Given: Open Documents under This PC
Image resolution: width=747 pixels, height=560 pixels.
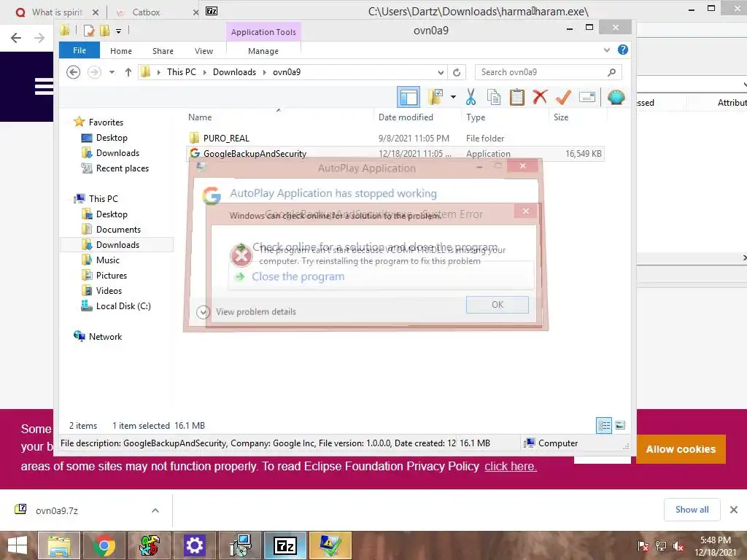Looking at the screenshot, I should (x=118, y=230).
